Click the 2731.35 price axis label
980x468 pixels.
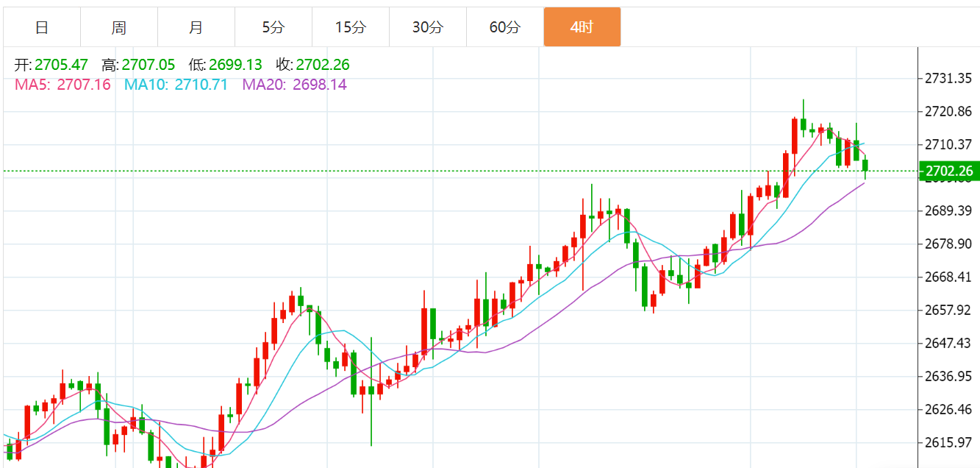click(948, 78)
